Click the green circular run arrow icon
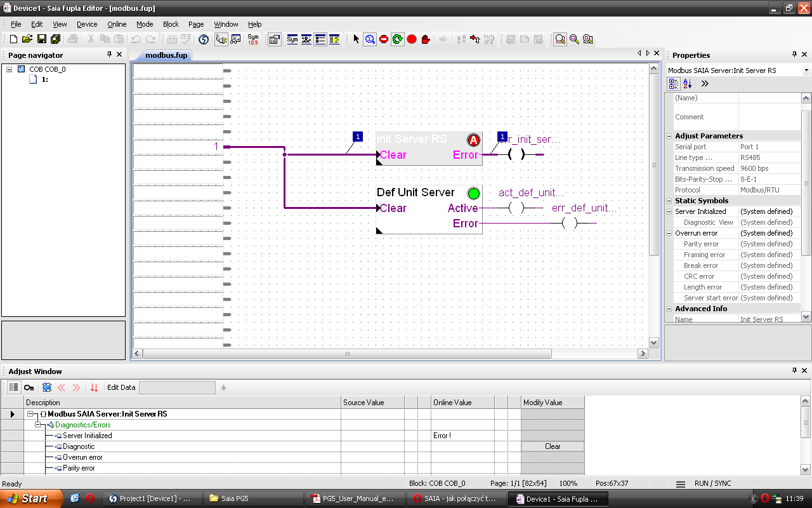 tap(398, 39)
